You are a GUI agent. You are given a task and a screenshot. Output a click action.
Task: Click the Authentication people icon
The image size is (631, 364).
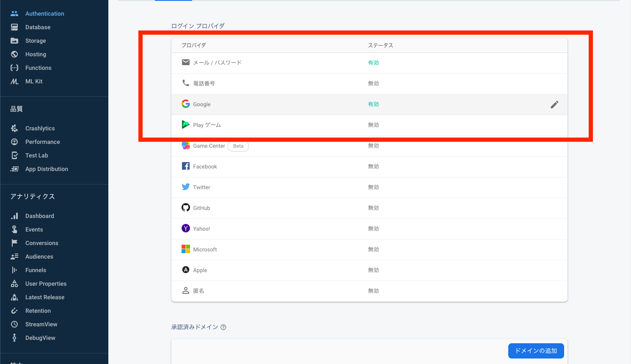point(14,14)
